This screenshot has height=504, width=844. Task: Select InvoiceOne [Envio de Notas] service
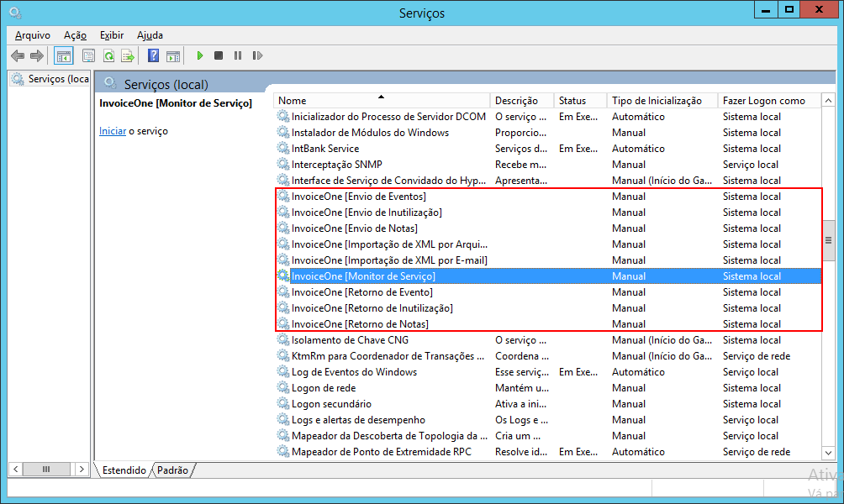[x=548, y=228]
